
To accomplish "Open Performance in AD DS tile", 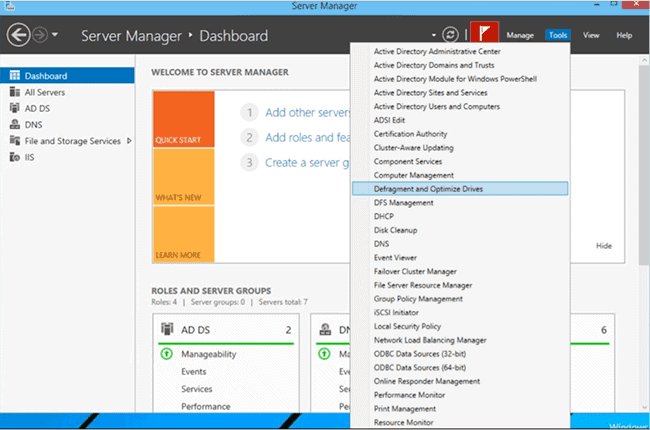I will 206,406.
